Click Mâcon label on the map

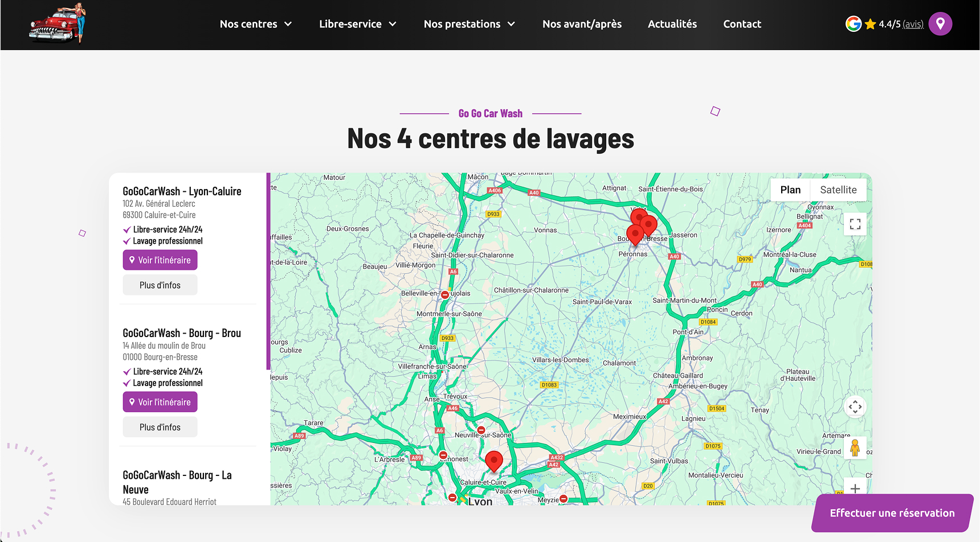coord(477,177)
